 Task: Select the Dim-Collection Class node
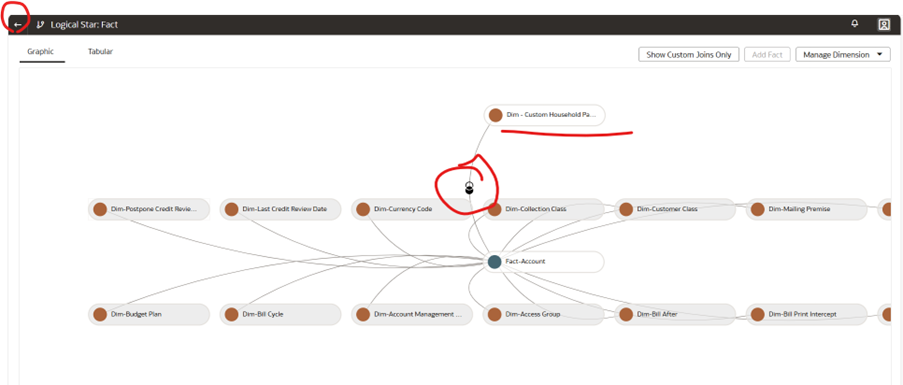tap(544, 209)
